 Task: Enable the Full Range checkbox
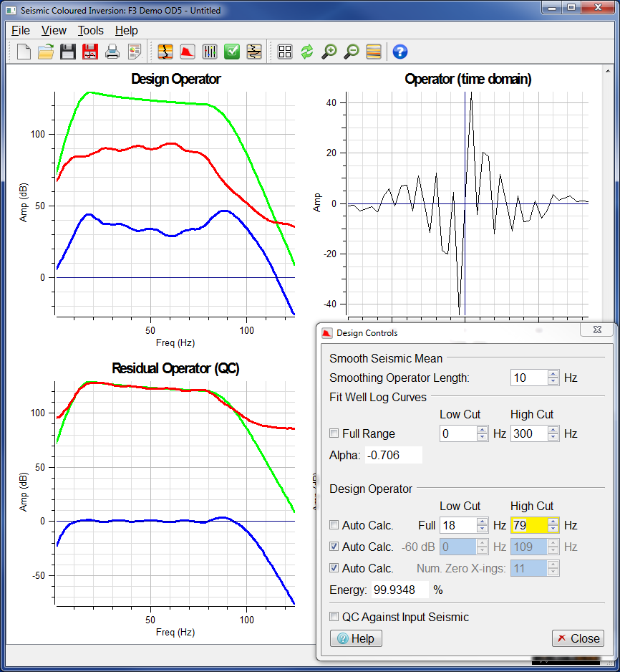334,433
